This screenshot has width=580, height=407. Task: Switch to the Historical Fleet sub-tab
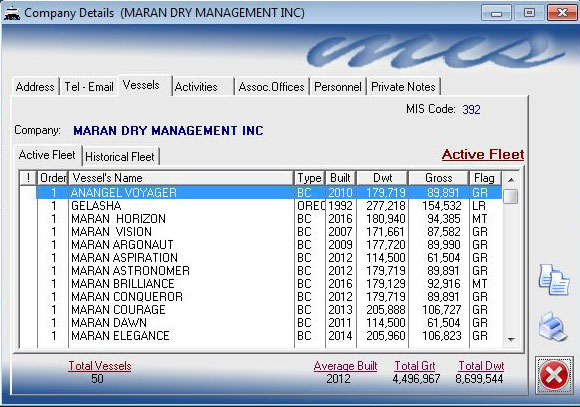click(x=120, y=157)
